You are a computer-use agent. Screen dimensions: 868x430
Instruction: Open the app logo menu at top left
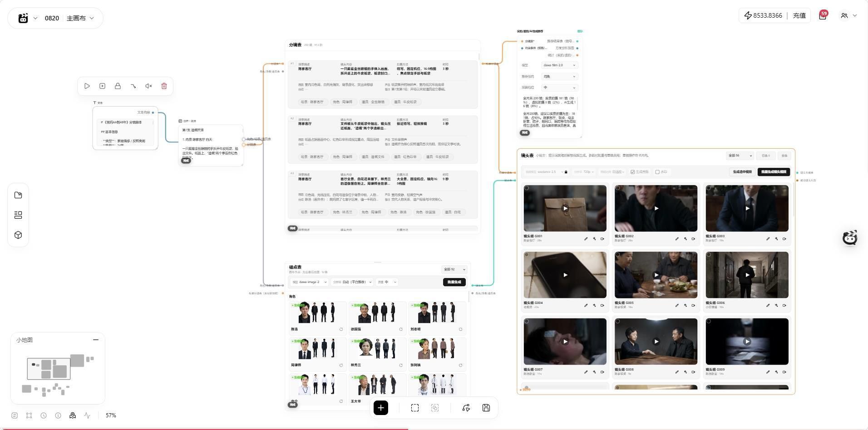(x=27, y=18)
